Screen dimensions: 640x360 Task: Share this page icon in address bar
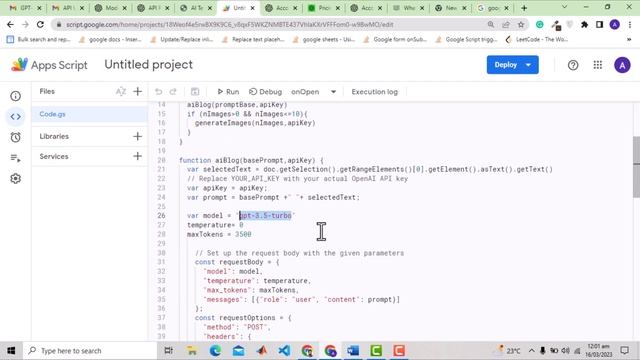pyautogui.click(x=506, y=24)
